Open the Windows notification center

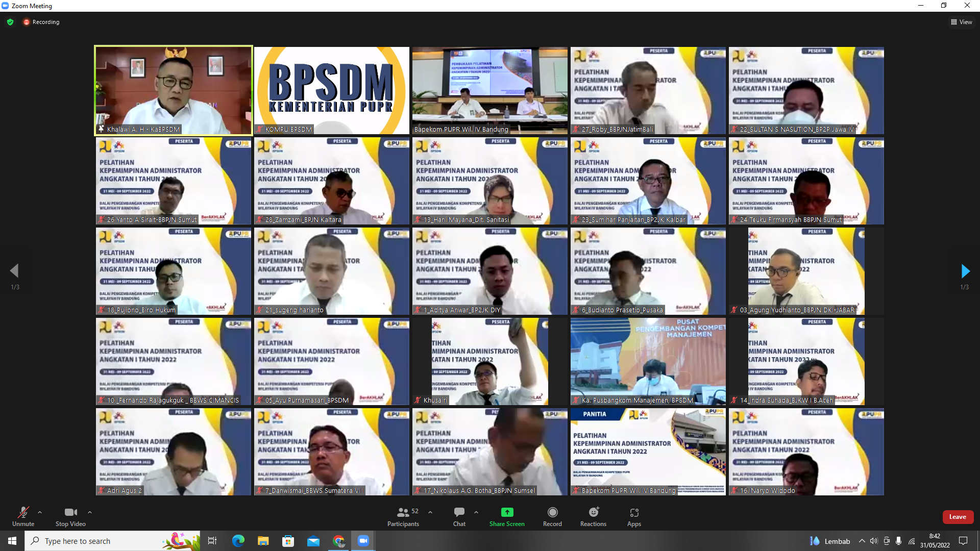pos(963,541)
